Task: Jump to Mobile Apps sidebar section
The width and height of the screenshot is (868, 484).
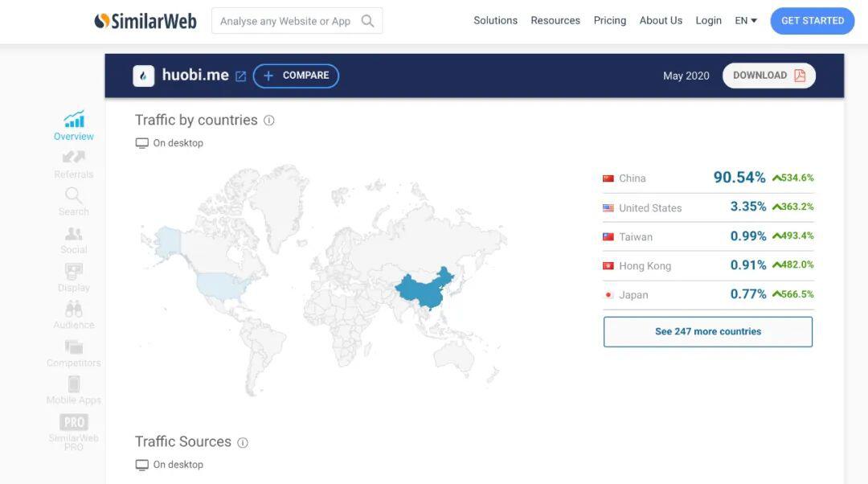Action: (74, 391)
